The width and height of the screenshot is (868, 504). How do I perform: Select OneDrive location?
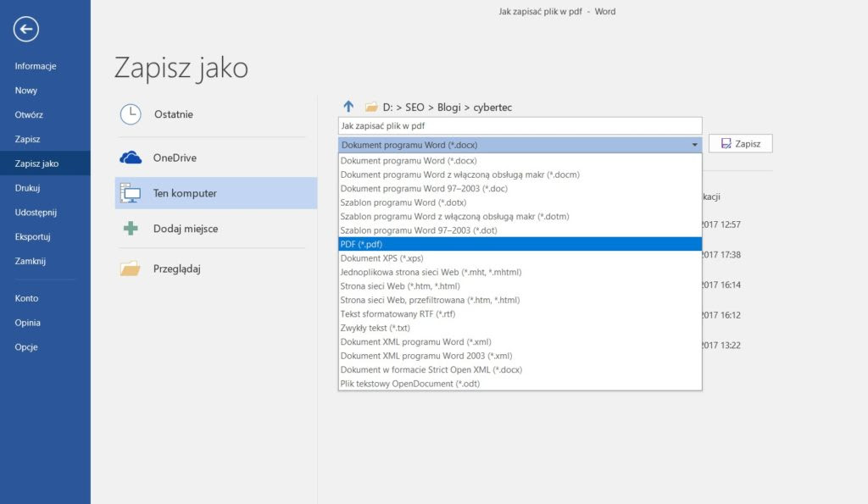[216, 158]
